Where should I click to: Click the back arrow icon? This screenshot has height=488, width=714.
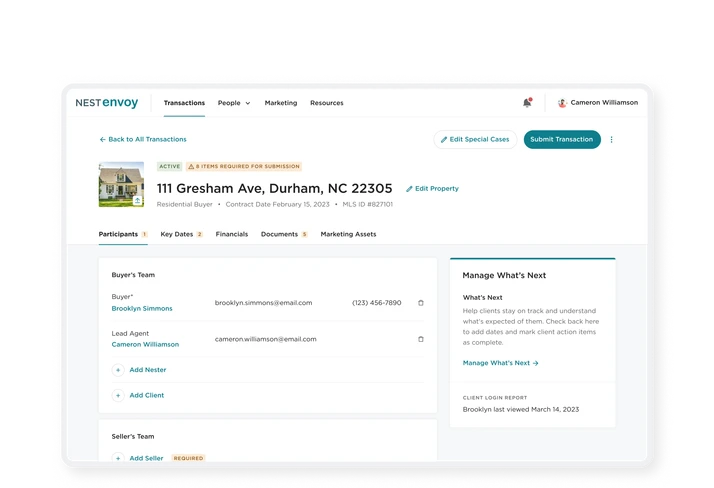click(x=102, y=139)
